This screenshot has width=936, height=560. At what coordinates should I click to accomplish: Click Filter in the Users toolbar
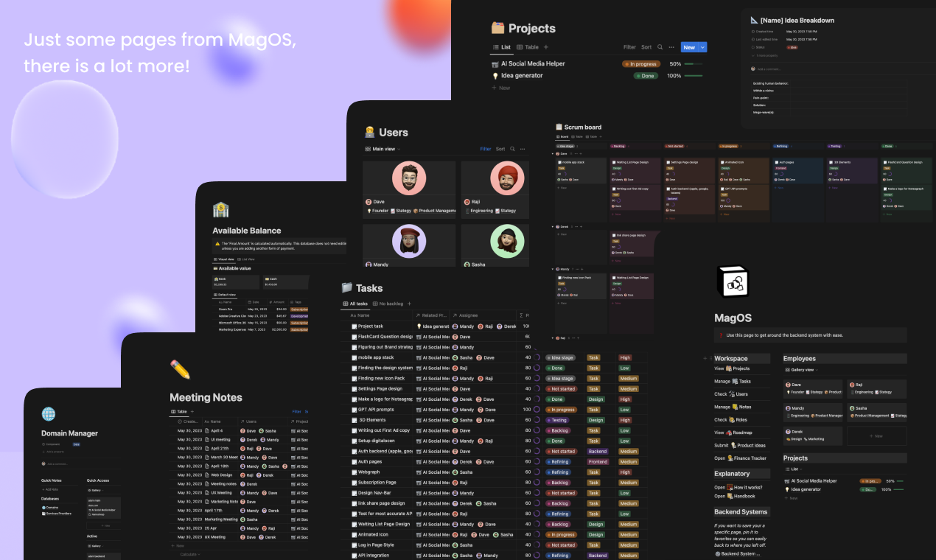(x=486, y=149)
